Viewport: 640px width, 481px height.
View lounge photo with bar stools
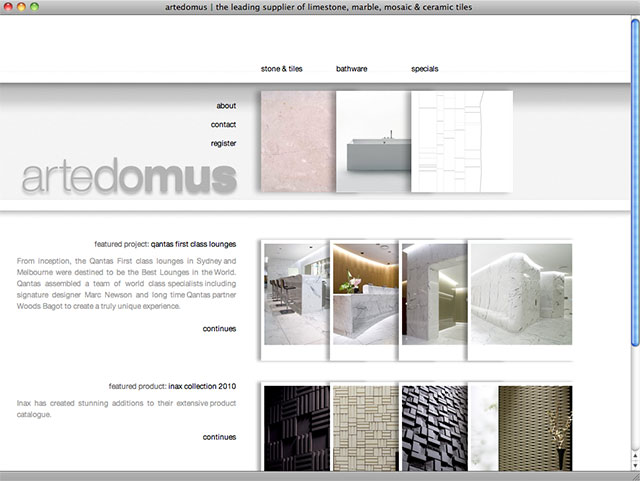[x=296, y=294]
